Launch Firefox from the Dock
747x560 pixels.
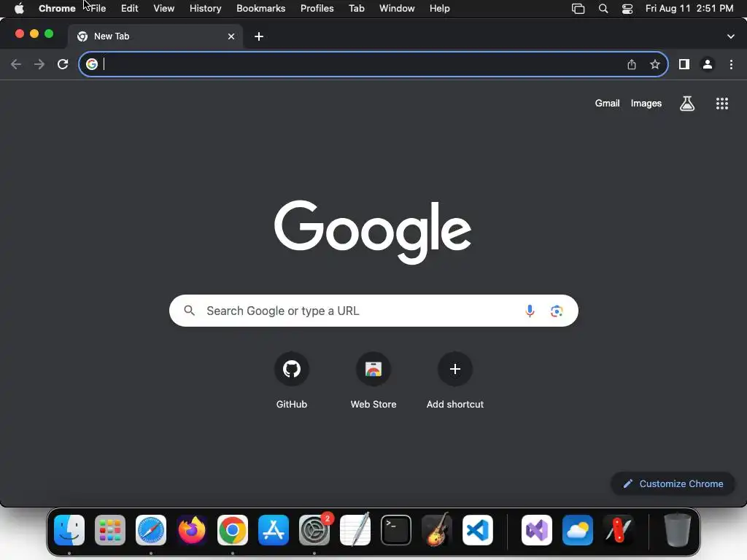coord(192,530)
